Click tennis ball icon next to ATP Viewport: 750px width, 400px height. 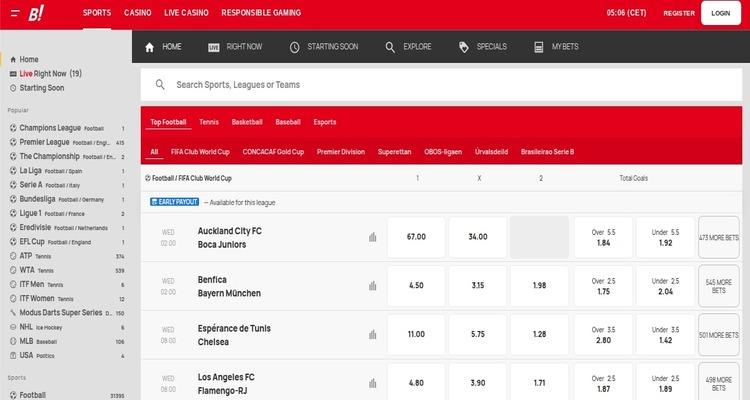(x=13, y=256)
